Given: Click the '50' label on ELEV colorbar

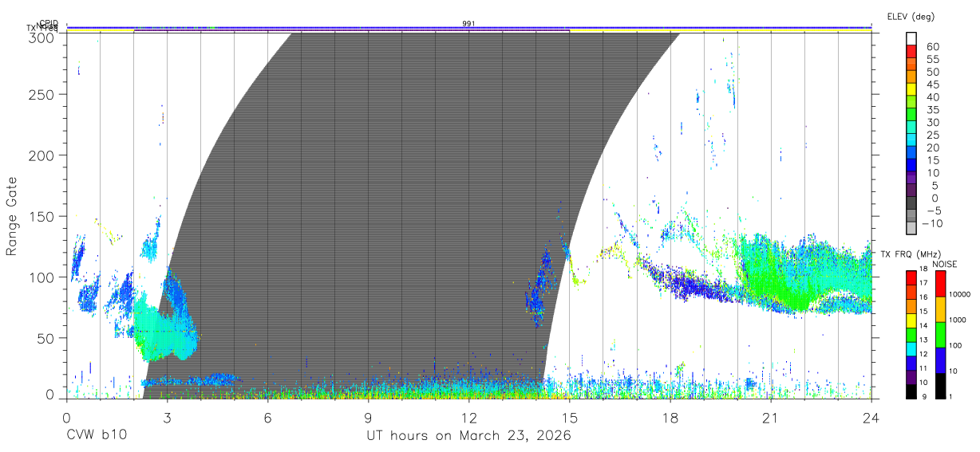Looking at the screenshot, I should tap(932, 73).
